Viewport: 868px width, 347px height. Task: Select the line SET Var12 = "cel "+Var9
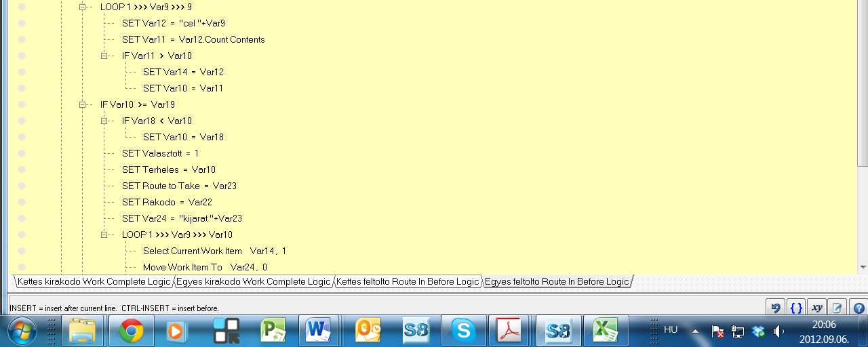pos(174,23)
